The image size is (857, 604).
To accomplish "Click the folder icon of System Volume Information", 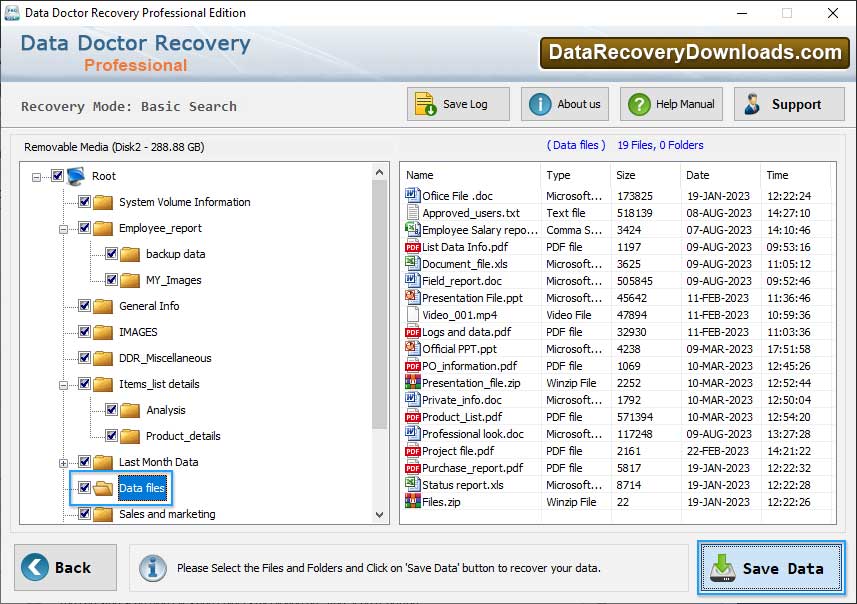I will click(x=103, y=202).
